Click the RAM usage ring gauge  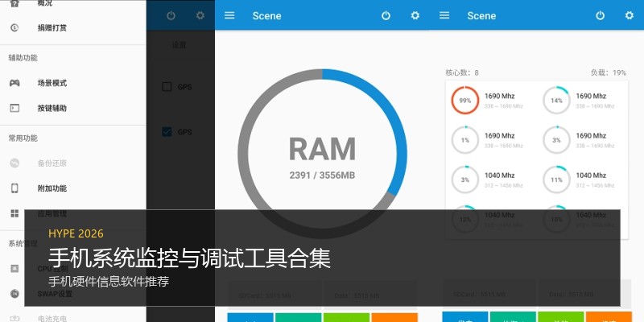323,154
